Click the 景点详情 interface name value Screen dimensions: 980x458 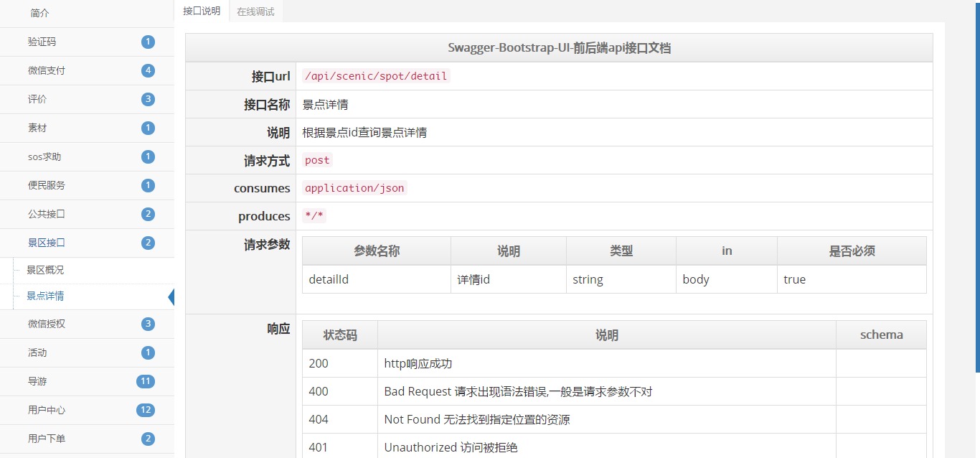[326, 104]
